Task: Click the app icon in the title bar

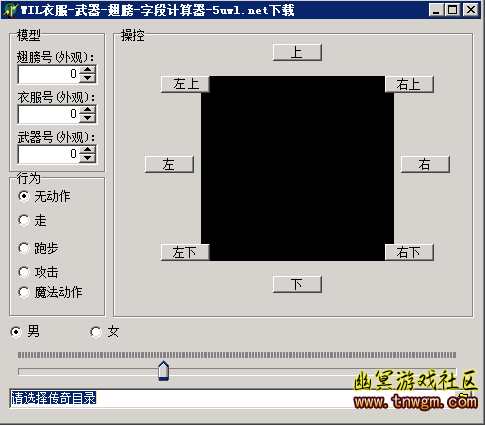Action: pyautogui.click(x=9, y=10)
